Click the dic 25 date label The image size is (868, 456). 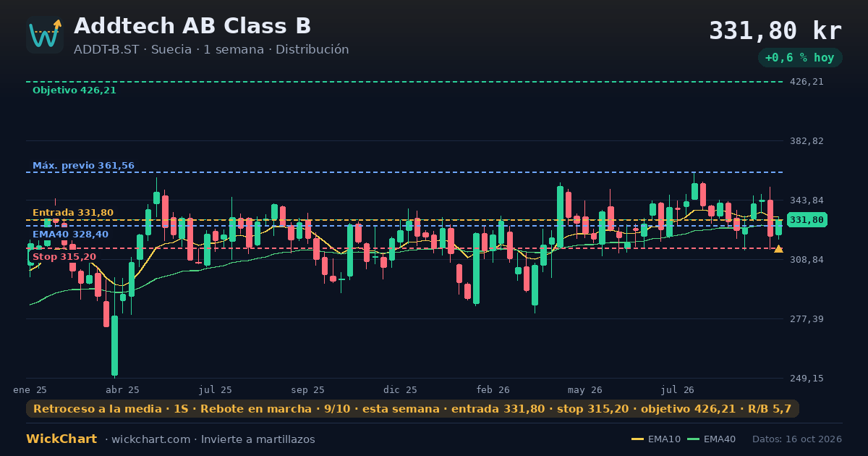click(401, 390)
